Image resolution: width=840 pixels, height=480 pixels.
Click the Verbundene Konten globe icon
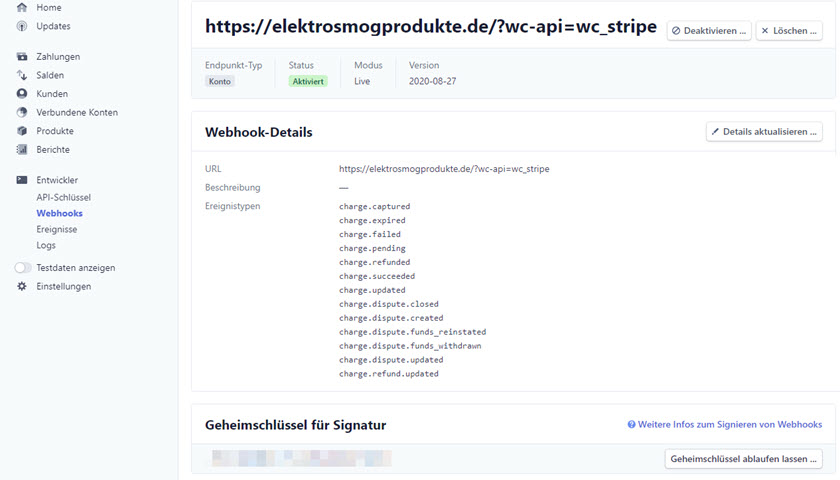(x=21, y=112)
